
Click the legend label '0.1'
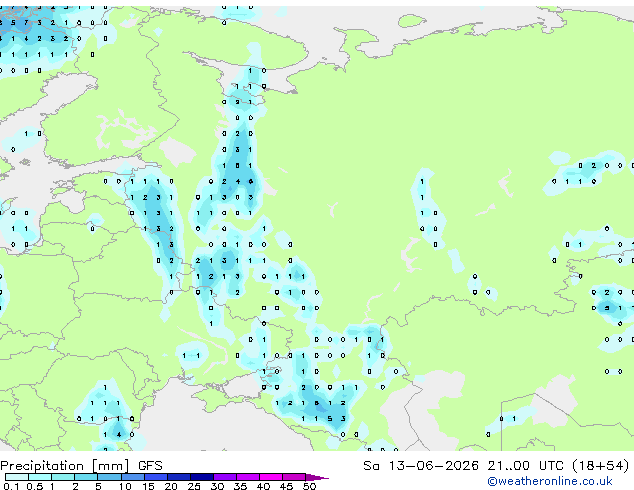(11, 486)
